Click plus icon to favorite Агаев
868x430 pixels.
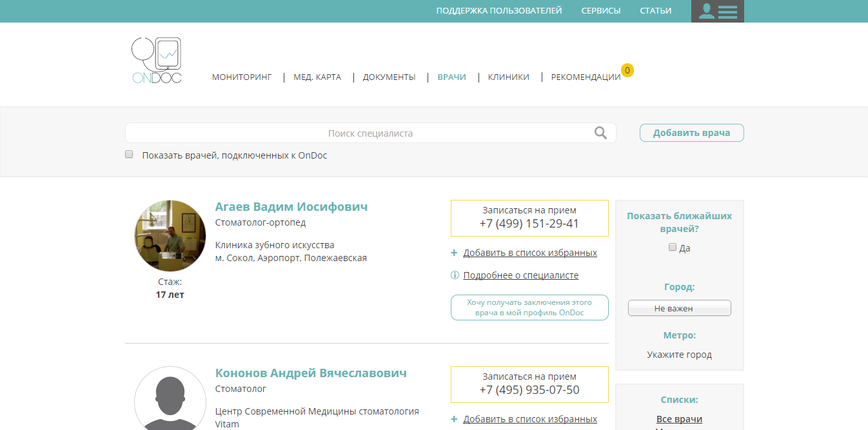pyautogui.click(x=454, y=253)
